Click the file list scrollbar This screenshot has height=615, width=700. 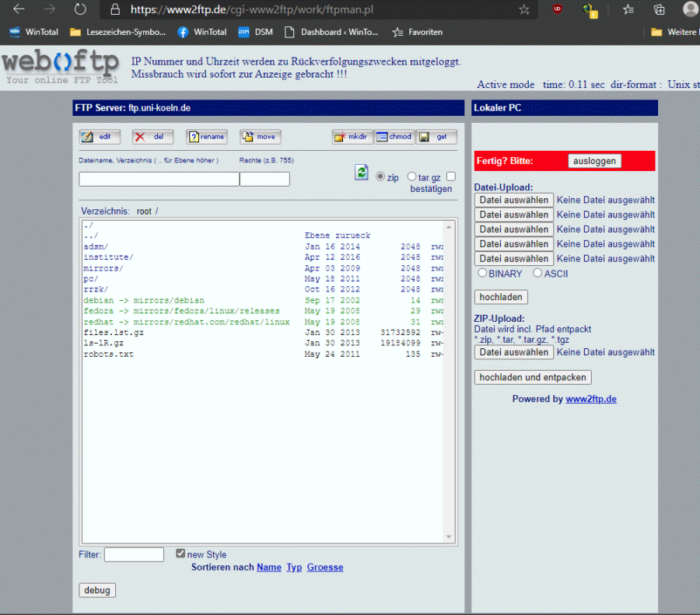449,381
